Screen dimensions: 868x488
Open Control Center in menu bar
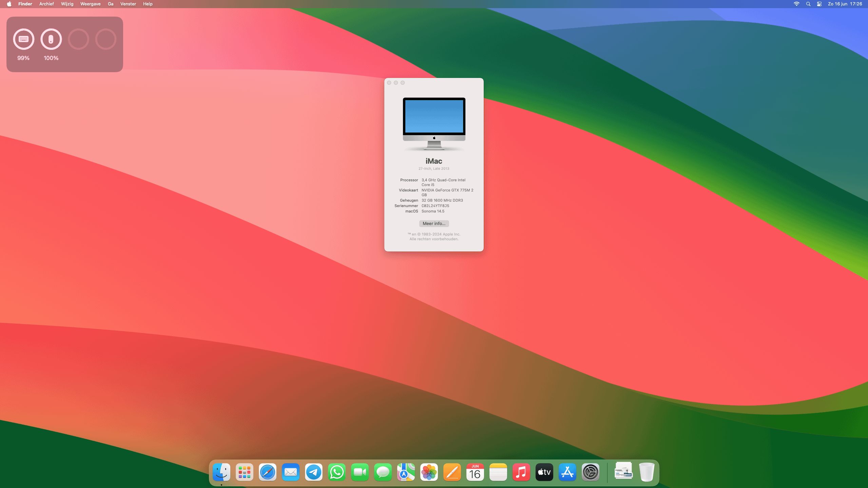(x=819, y=4)
